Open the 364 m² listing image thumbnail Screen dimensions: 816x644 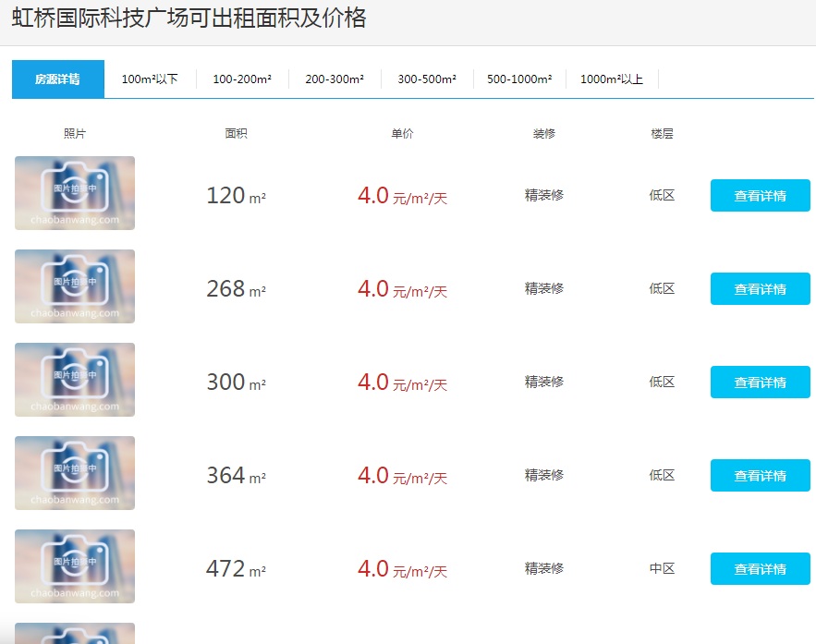pos(75,473)
